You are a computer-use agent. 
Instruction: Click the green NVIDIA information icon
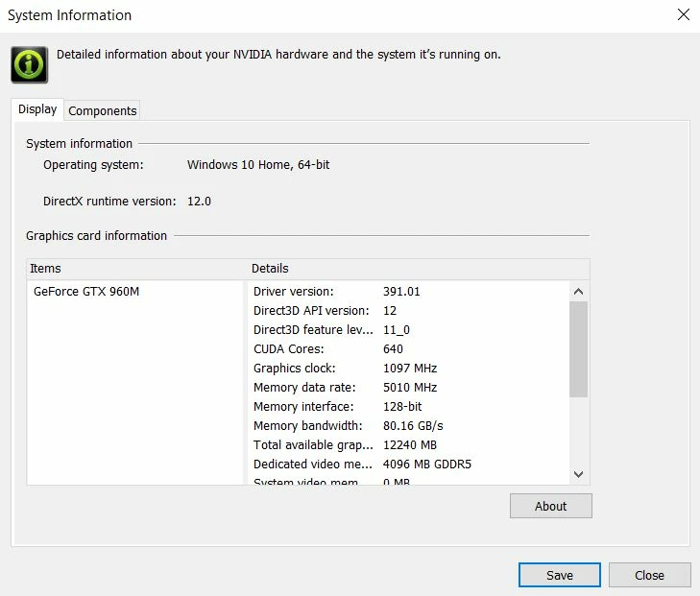(30, 64)
